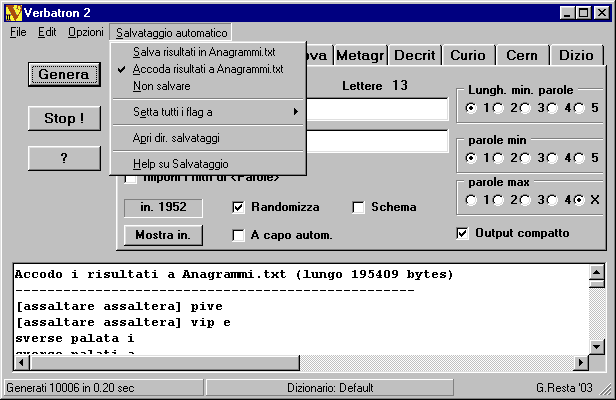The image size is (616, 400).
Task: Open the Edit menu
Action: [x=47, y=32]
